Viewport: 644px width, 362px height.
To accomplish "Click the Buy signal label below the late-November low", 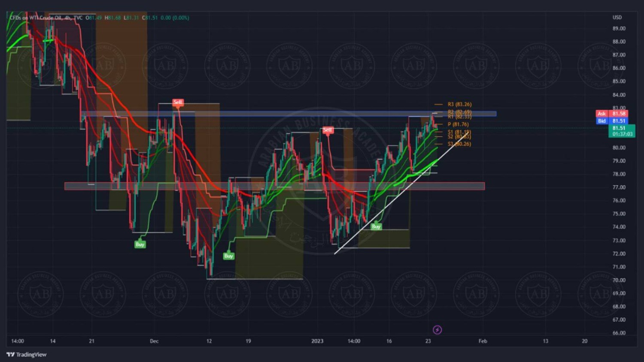I will pyautogui.click(x=140, y=244).
